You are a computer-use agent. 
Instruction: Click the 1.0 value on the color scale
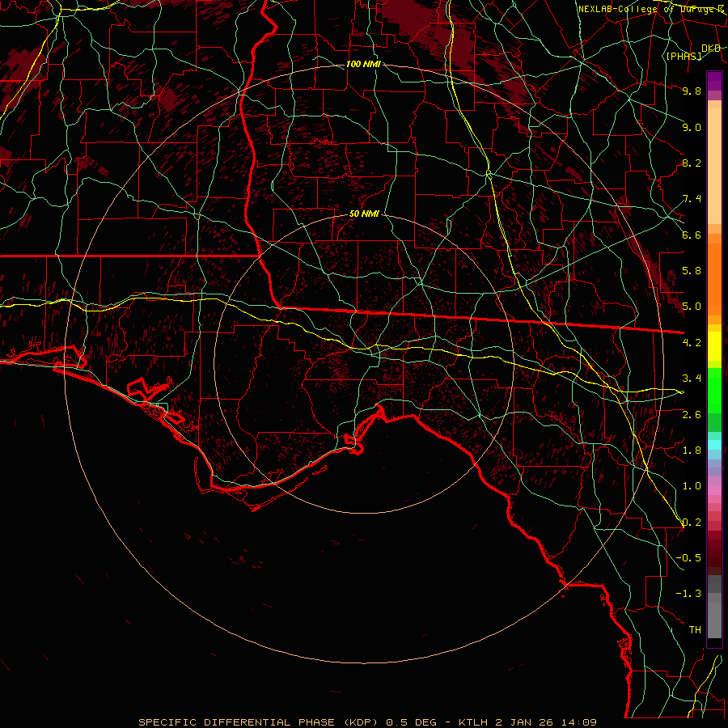(692, 486)
